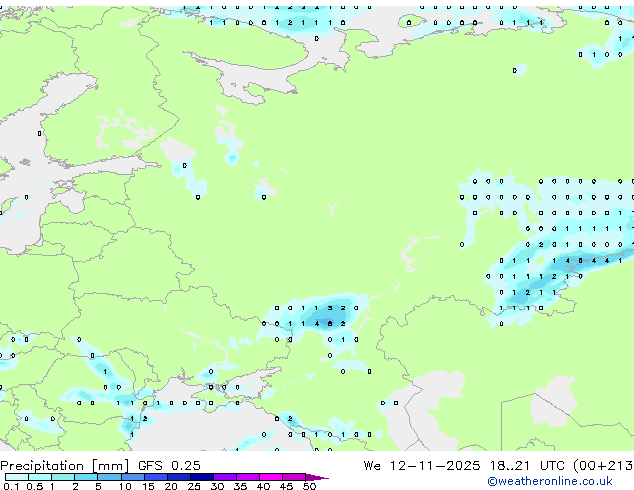Click the '35' legend scale label
The width and height of the screenshot is (634, 490).
[240, 486]
